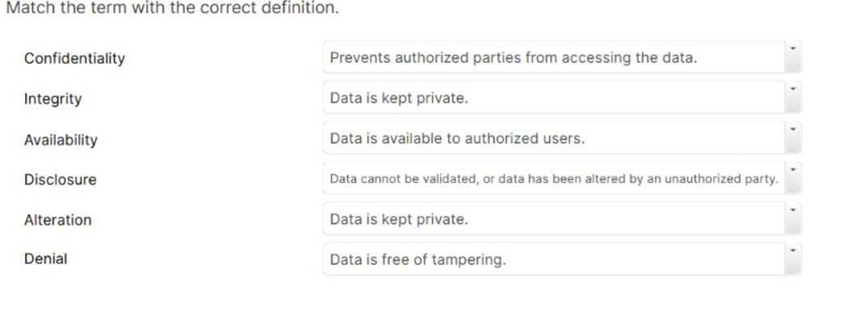This screenshot has width=868, height=312.
Task: Click the dropdown arrow in the Availability row
Action: click(x=793, y=137)
